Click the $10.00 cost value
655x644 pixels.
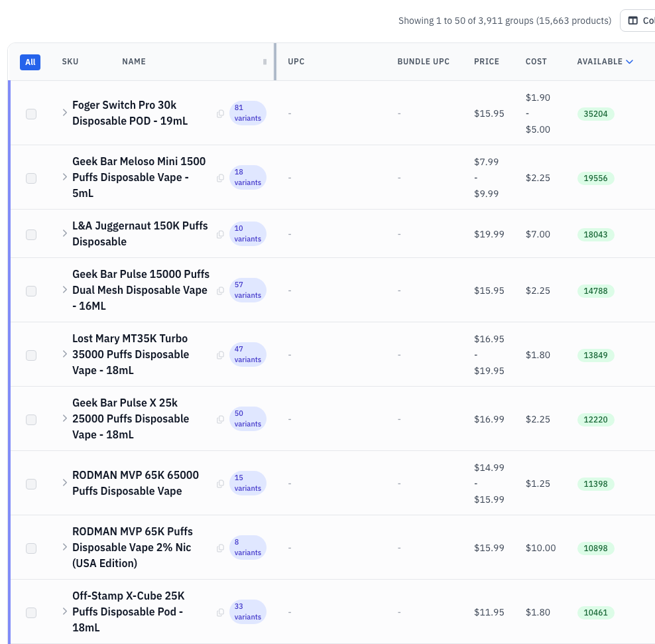(540, 548)
